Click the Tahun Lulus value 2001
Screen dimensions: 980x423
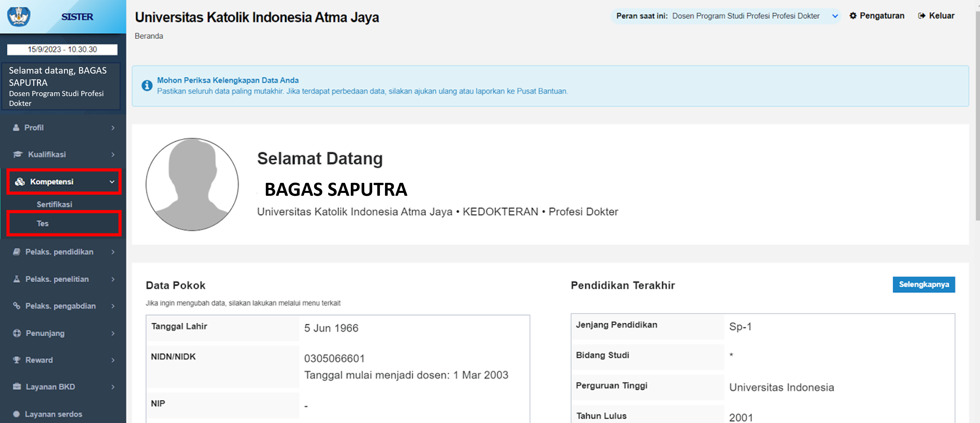tap(741, 417)
